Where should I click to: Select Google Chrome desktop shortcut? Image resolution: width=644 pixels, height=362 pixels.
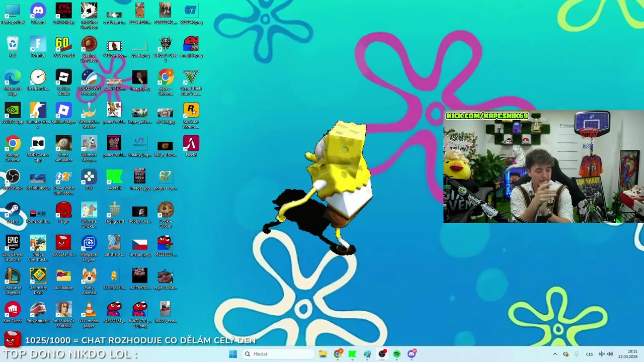pos(13,149)
